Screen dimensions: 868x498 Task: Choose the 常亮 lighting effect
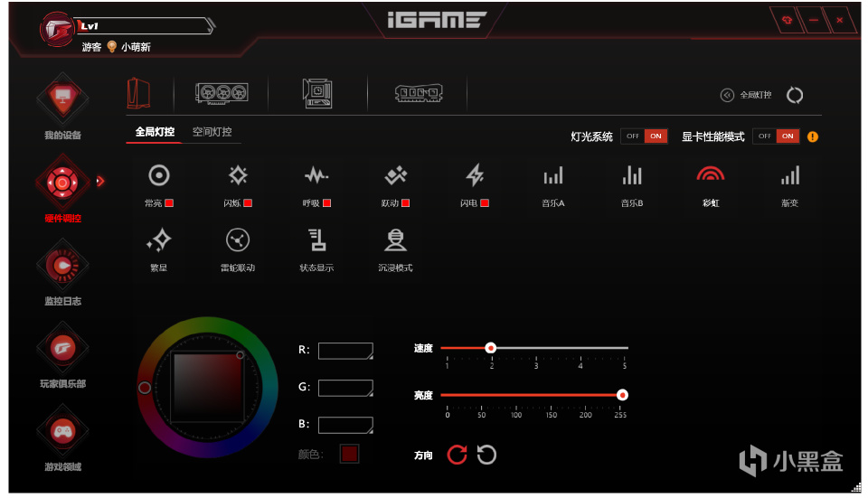click(159, 186)
